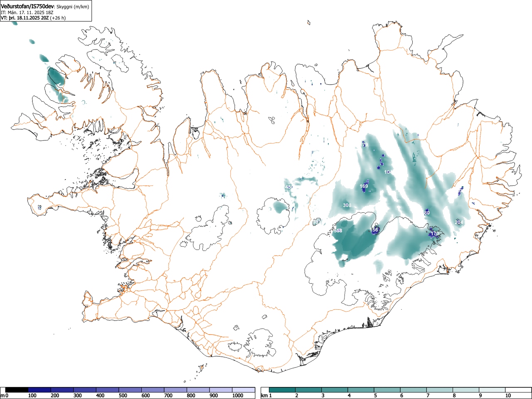The width and height of the screenshot is (532, 399).
Task: Click the '2' tick label in km legend
Action: [x=296, y=396]
